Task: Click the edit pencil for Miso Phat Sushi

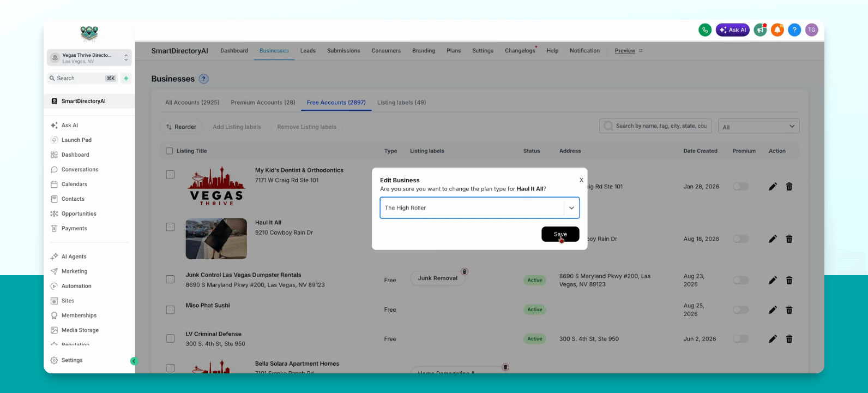Action: coord(773,309)
